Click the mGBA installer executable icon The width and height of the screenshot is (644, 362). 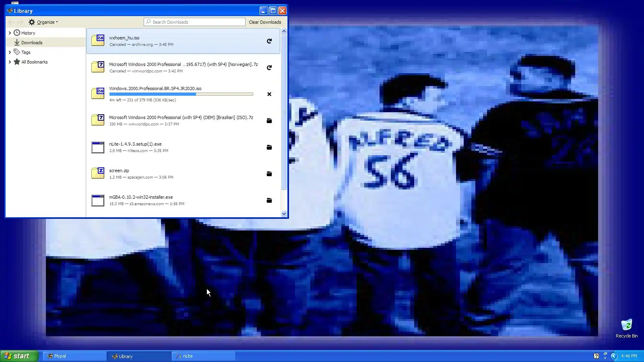(98, 200)
